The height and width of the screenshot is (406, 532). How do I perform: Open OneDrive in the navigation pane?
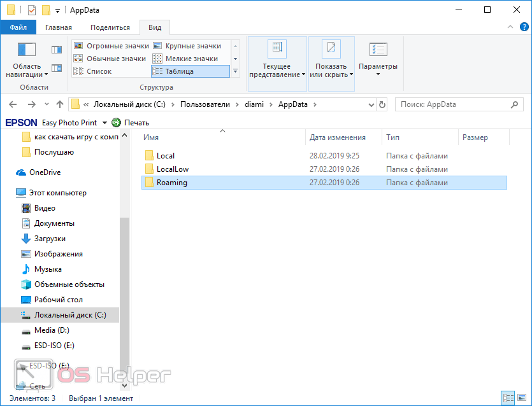point(45,172)
